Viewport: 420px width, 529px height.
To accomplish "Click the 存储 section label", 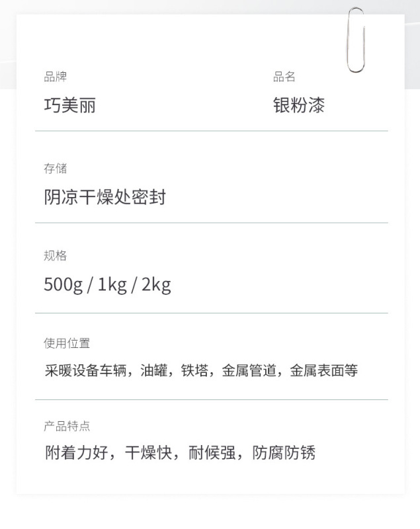I will pos(55,169).
